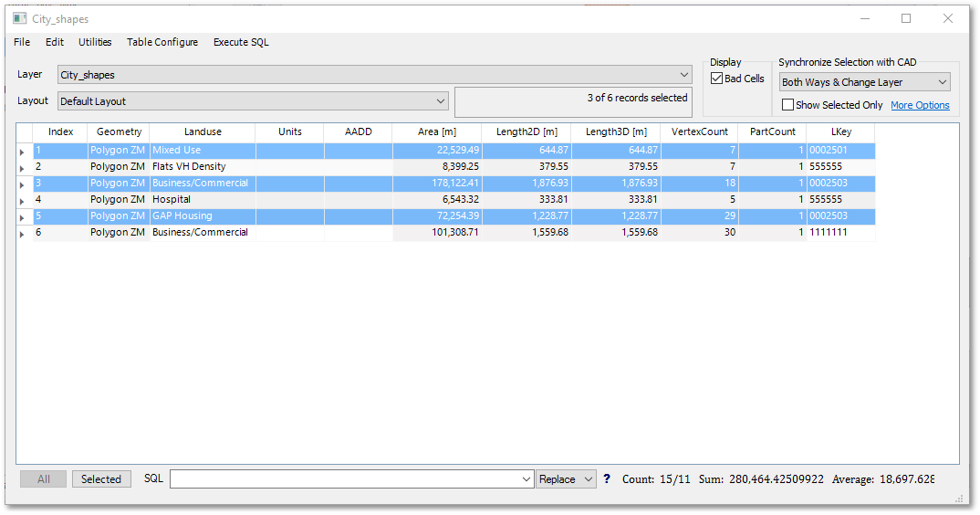This screenshot has width=980, height=515.
Task: Minimize the City_shapes window
Action: (865, 18)
